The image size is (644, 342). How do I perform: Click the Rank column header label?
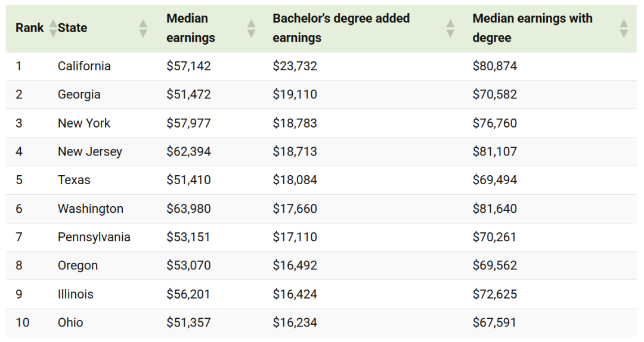point(30,28)
